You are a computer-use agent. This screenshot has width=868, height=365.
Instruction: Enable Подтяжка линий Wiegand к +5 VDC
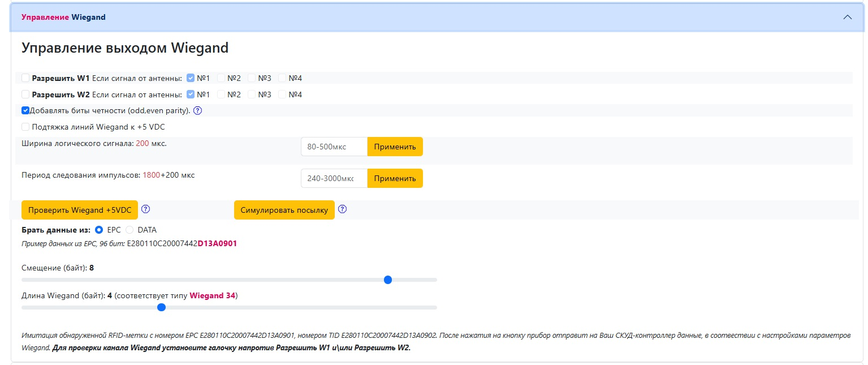pyautogui.click(x=25, y=127)
